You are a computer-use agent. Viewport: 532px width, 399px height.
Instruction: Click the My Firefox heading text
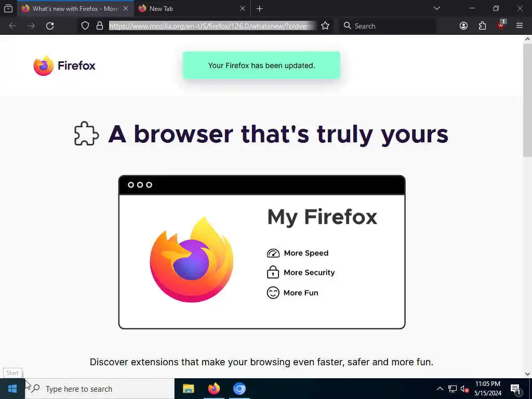pyautogui.click(x=322, y=217)
